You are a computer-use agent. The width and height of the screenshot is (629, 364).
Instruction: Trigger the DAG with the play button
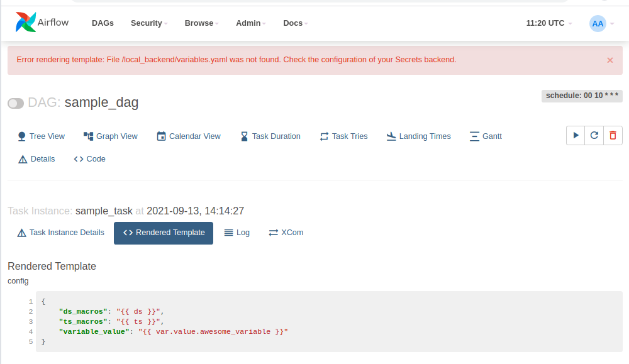(x=576, y=136)
